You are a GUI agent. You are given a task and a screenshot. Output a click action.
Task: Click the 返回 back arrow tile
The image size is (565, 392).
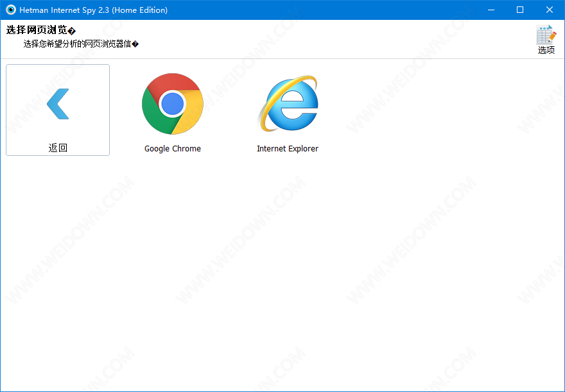pos(58,110)
